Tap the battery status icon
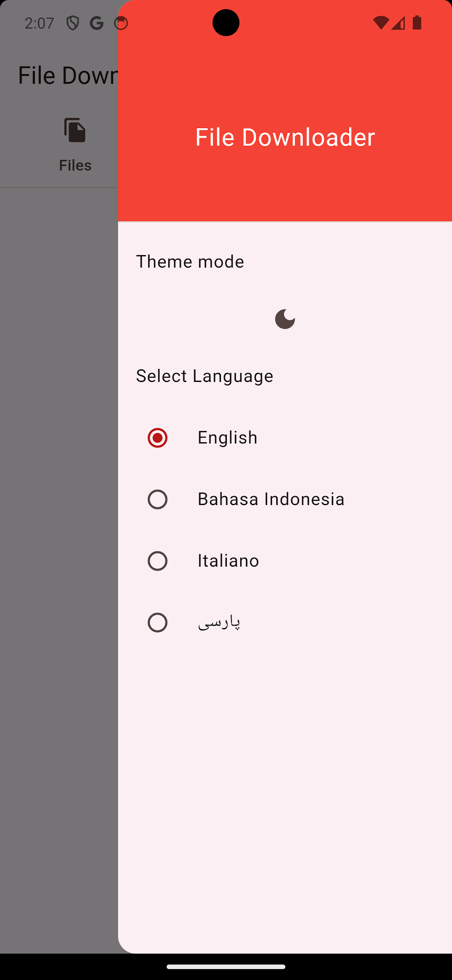This screenshot has height=980, width=452. (417, 23)
